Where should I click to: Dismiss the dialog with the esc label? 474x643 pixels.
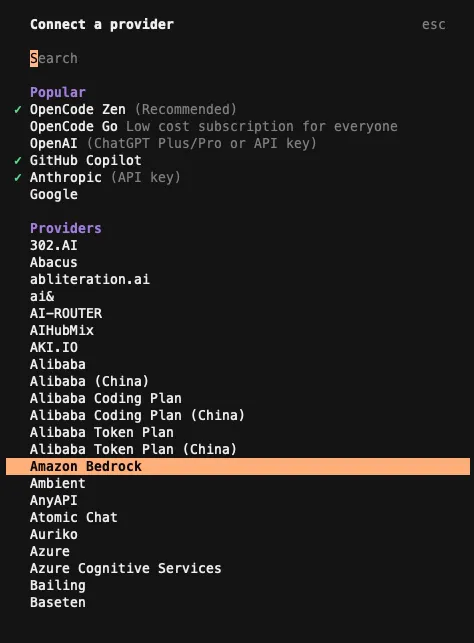tap(433, 25)
